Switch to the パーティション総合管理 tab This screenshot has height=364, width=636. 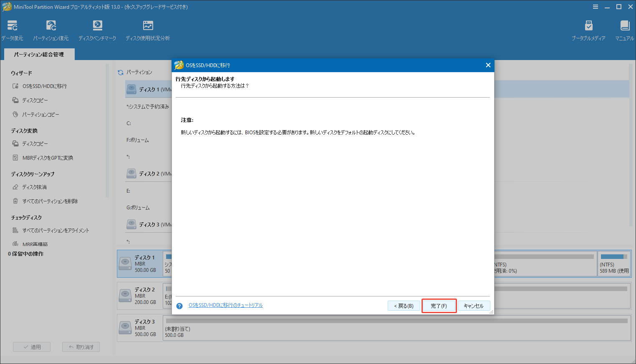coord(39,54)
